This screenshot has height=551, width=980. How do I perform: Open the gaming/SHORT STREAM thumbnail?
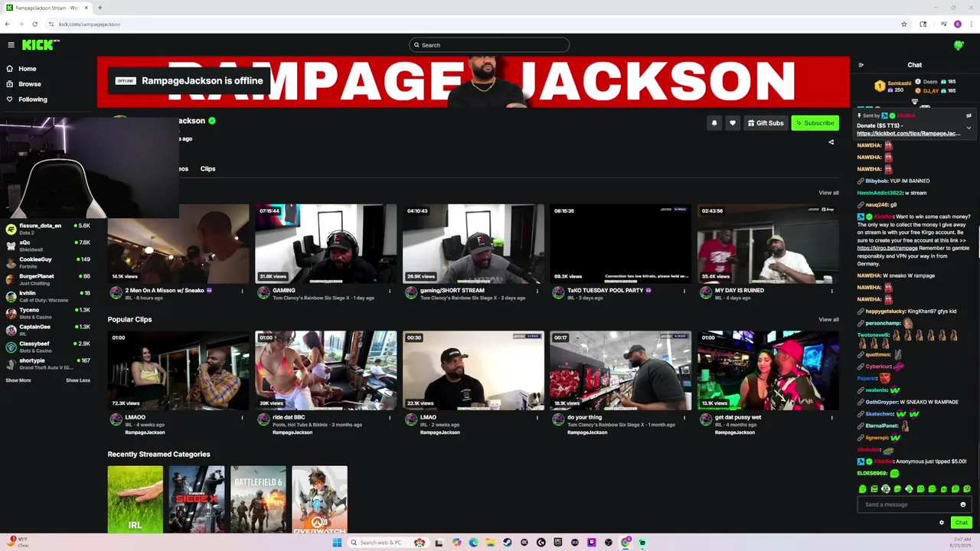coord(473,244)
